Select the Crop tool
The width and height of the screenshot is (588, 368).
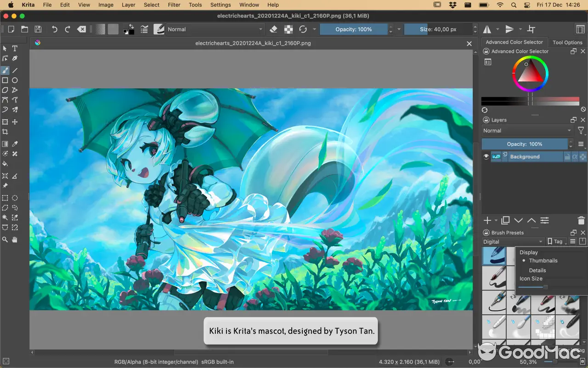[x=5, y=132]
